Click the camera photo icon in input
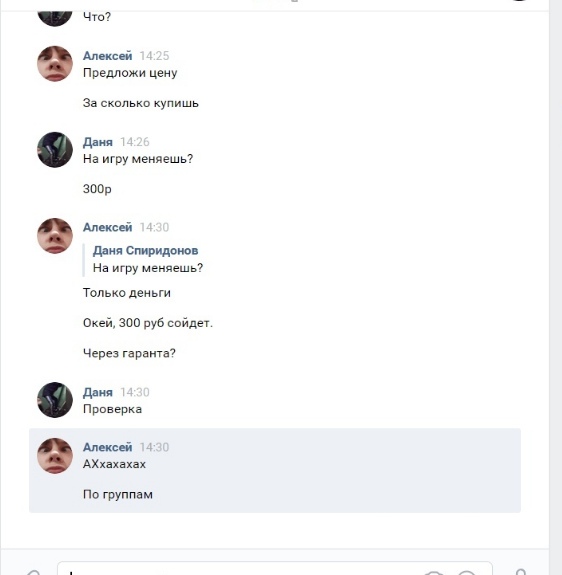Screen dimensions: 562x575 coord(434,572)
